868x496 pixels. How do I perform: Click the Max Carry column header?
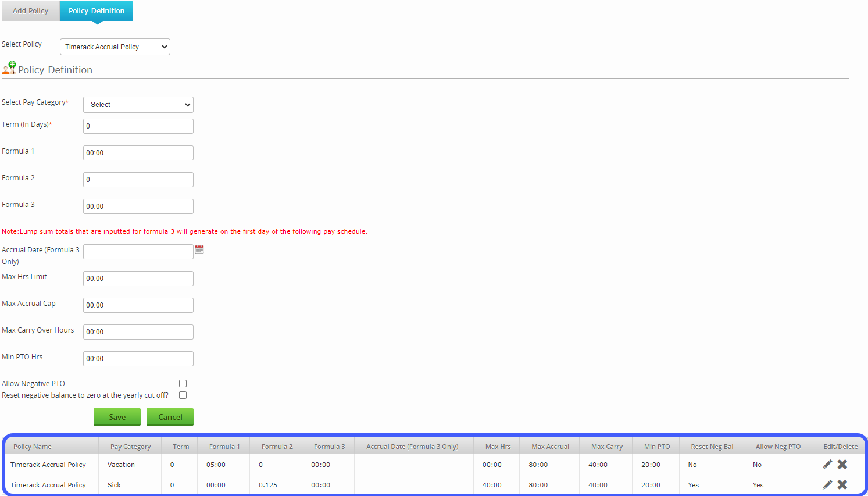point(607,447)
